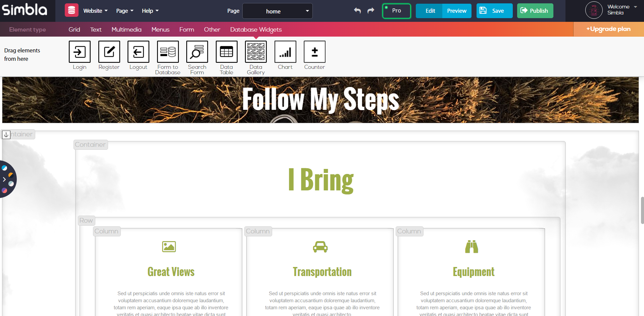Click the Publish button
The width and height of the screenshot is (644, 316).
pyautogui.click(x=535, y=10)
